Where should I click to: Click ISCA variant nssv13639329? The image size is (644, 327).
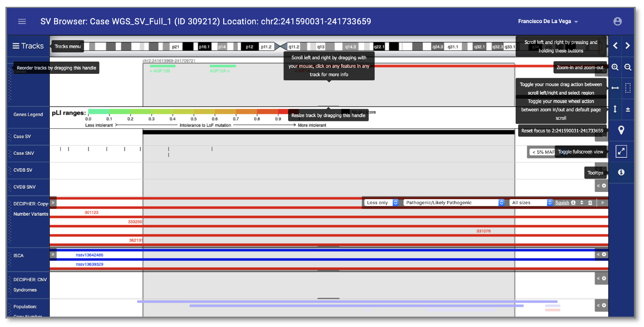point(89,264)
